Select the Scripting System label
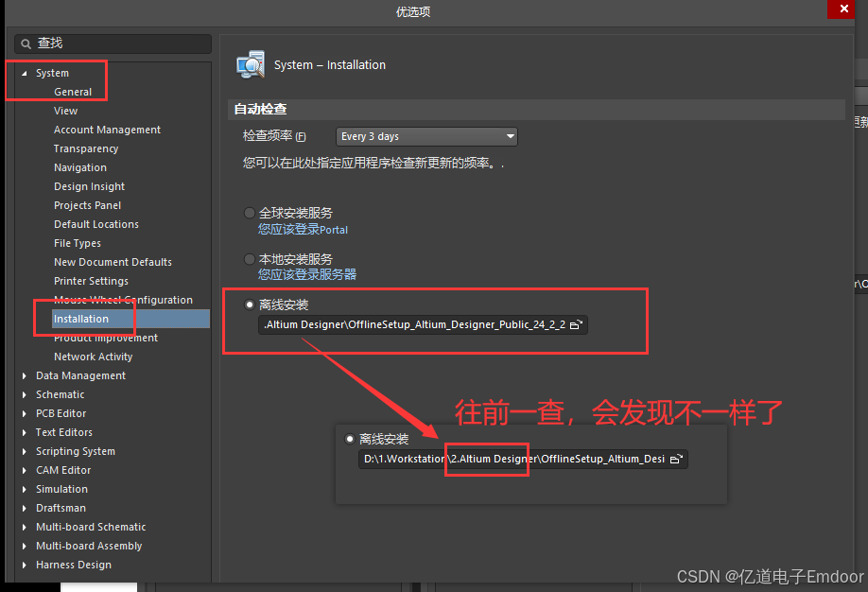 tap(76, 451)
